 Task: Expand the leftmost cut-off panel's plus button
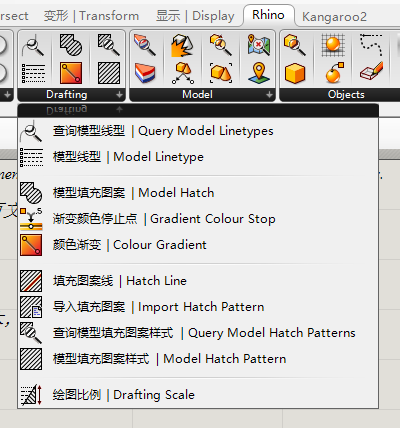tap(7, 95)
